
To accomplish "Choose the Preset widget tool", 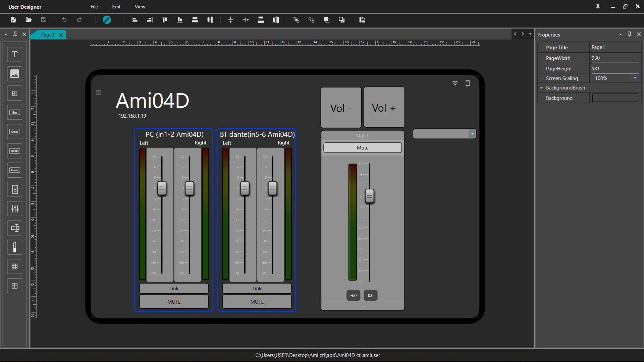I will tap(15, 170).
